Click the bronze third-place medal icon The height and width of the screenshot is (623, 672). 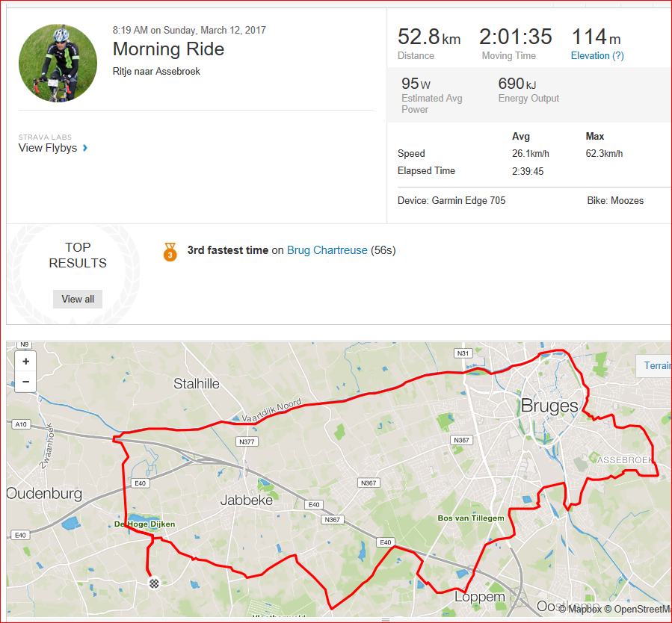170,252
